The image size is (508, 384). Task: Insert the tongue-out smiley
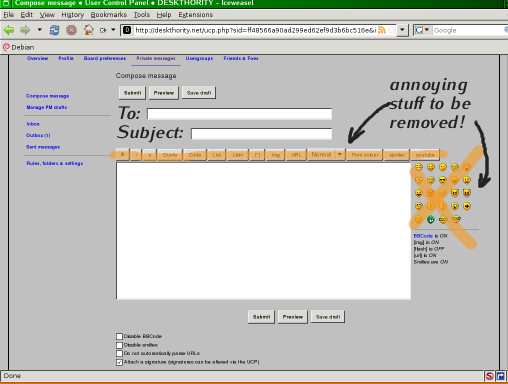tap(419, 193)
